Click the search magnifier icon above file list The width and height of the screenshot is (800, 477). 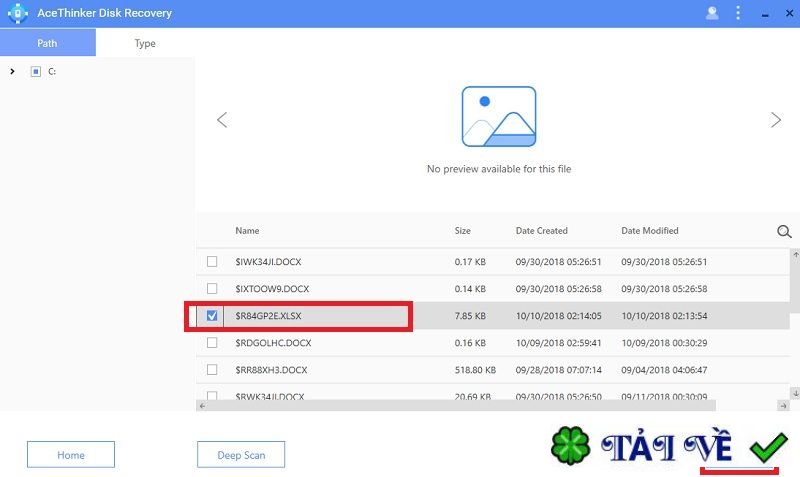[784, 231]
